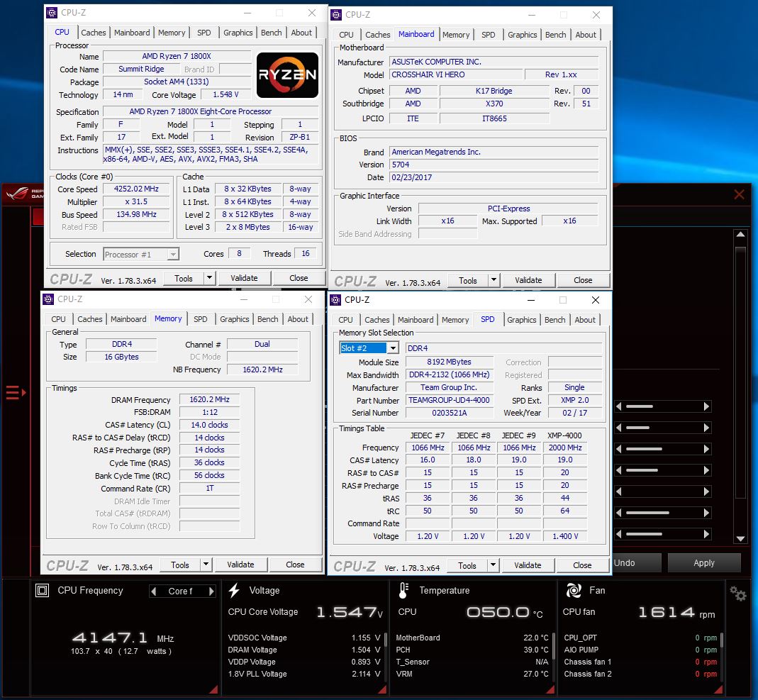Click the DRAM Frequency value 1620.2 MHz
The height and width of the screenshot is (700, 758).
(x=209, y=399)
